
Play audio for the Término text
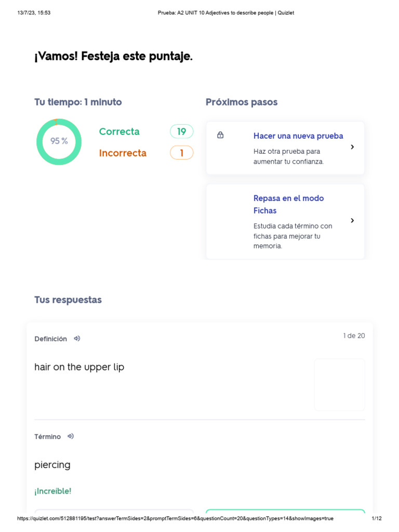[x=71, y=436]
